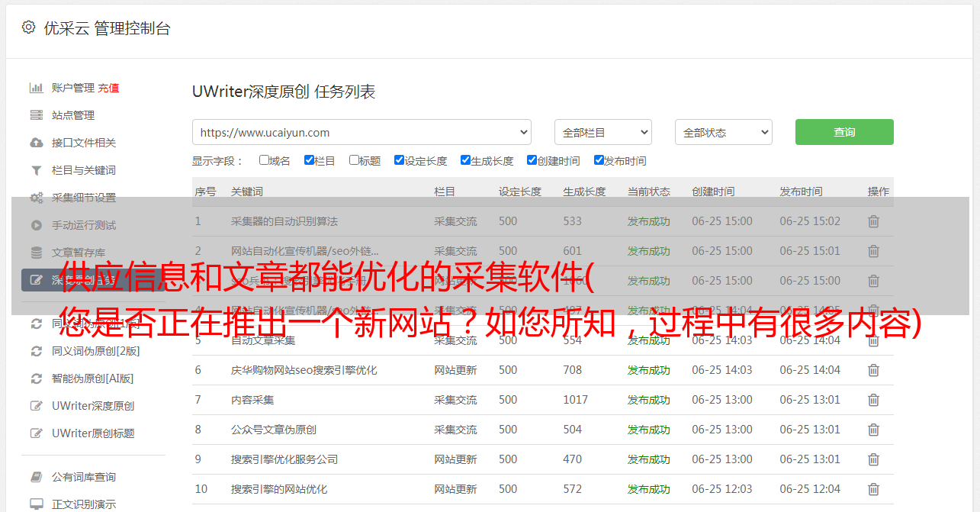The height and width of the screenshot is (512, 980).
Task: Click the 优采云 管理控制台 title
Action: point(108,28)
